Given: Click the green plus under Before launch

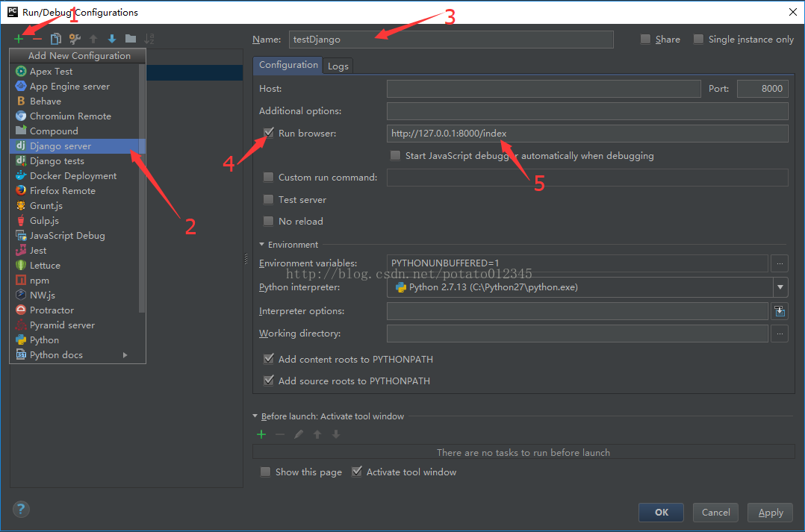Looking at the screenshot, I should pyautogui.click(x=261, y=434).
